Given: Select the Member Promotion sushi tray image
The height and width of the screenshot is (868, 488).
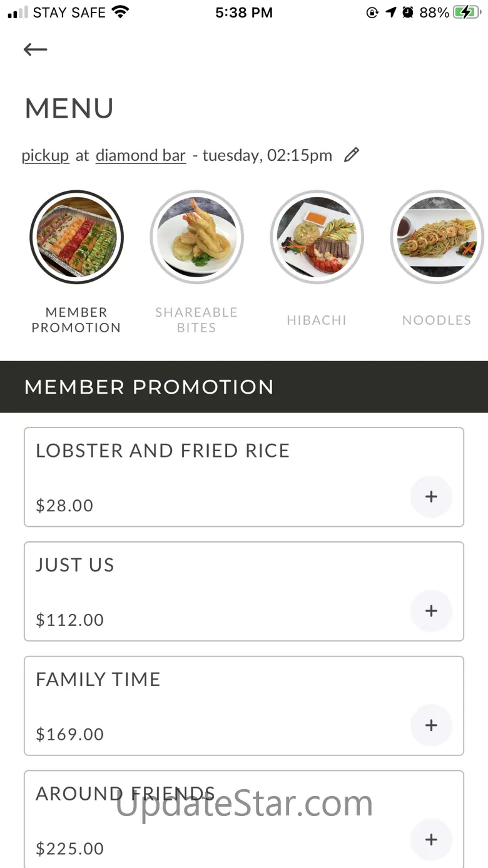Looking at the screenshot, I should 76,237.
